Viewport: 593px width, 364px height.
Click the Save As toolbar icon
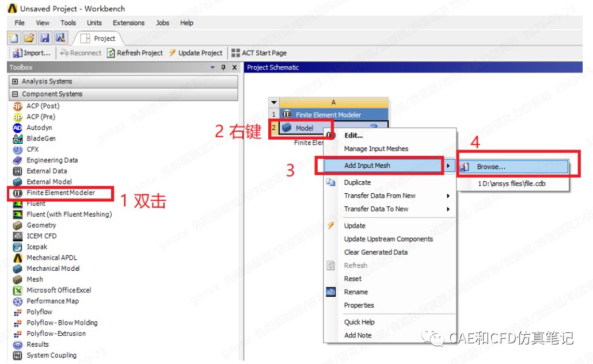coord(60,38)
